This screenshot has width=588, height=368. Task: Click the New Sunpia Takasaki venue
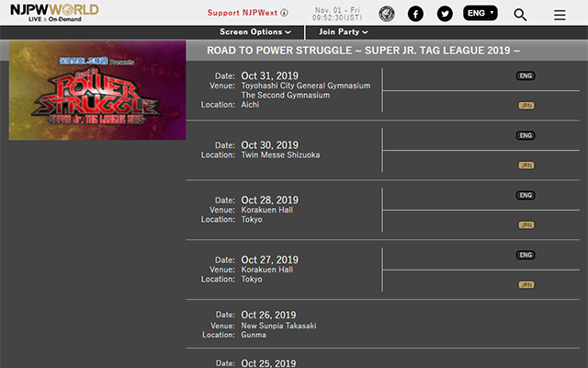click(278, 326)
